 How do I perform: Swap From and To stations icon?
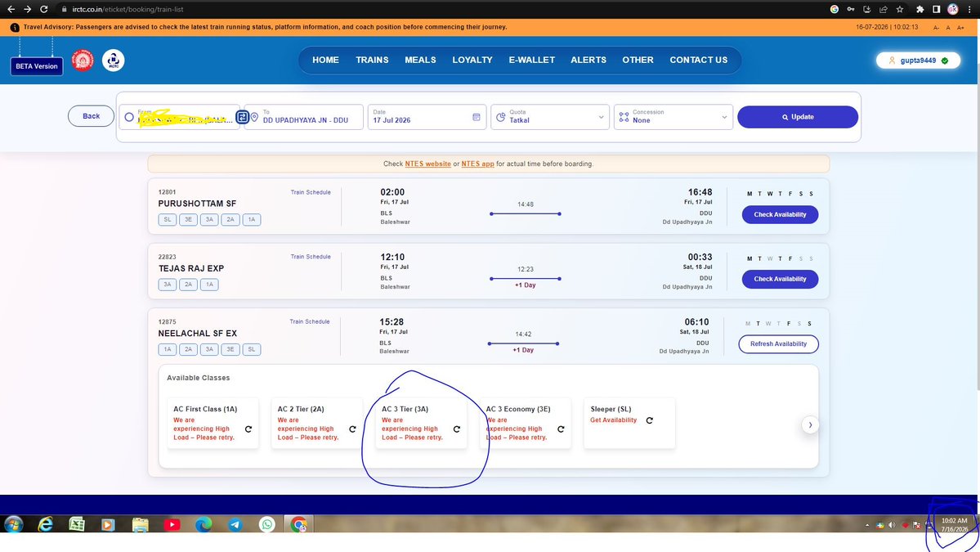(243, 117)
